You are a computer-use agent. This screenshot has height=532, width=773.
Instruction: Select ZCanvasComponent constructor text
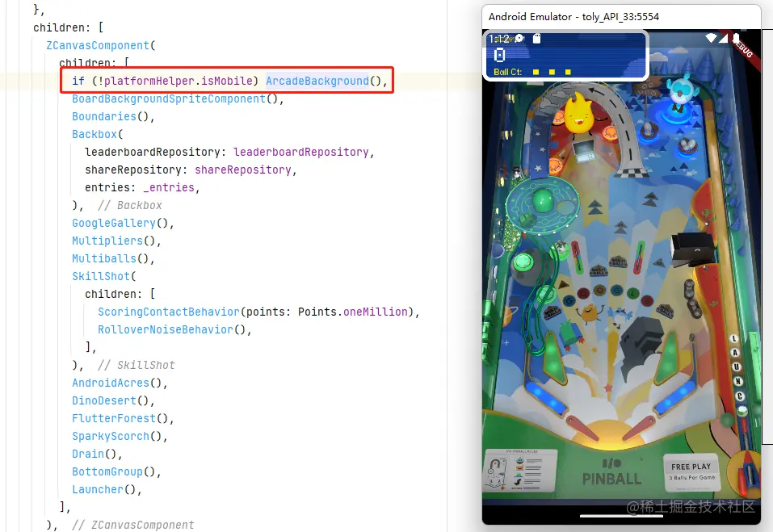click(98, 45)
